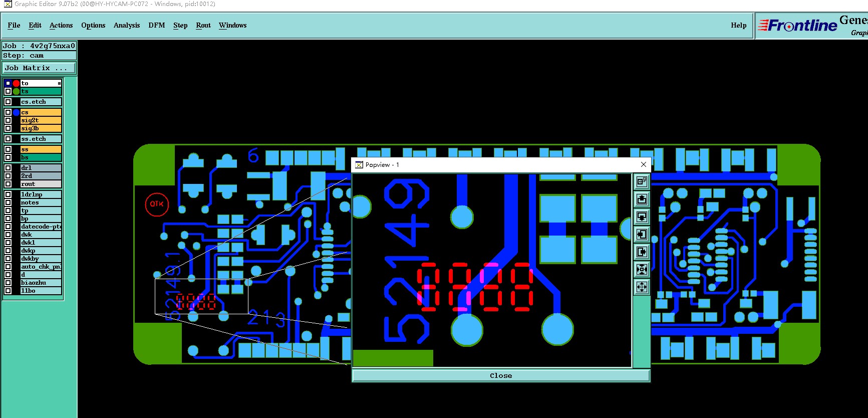
Task: Select the cs.etch layer name
Action: 41,102
